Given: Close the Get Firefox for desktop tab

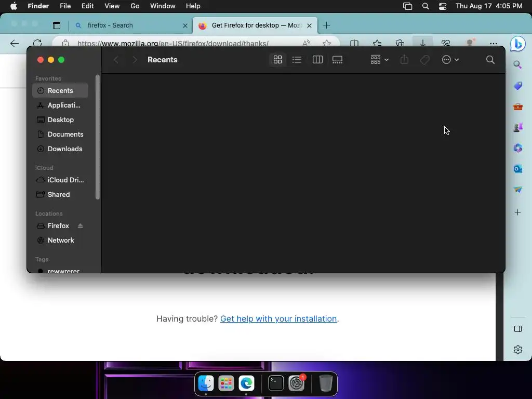Looking at the screenshot, I should click(309, 25).
